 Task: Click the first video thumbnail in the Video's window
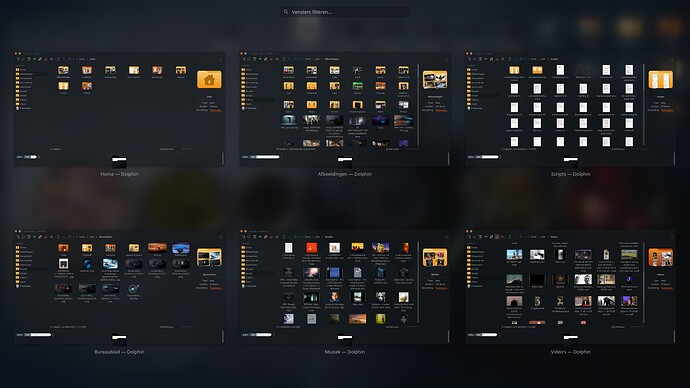click(514, 255)
